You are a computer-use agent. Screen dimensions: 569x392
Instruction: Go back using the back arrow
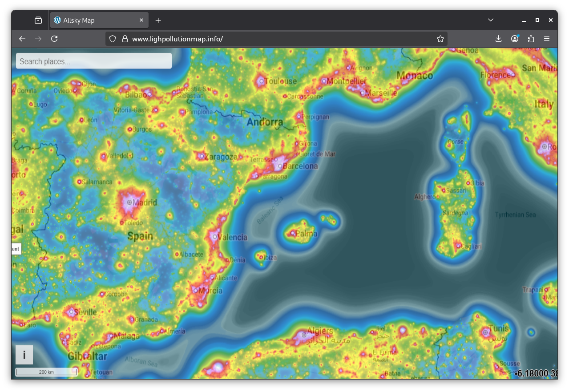click(x=22, y=39)
